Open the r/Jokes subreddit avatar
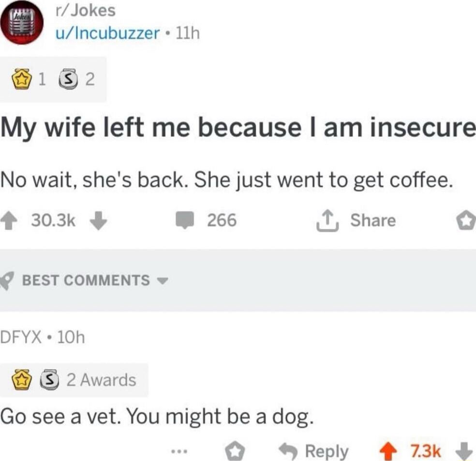 click(22, 22)
